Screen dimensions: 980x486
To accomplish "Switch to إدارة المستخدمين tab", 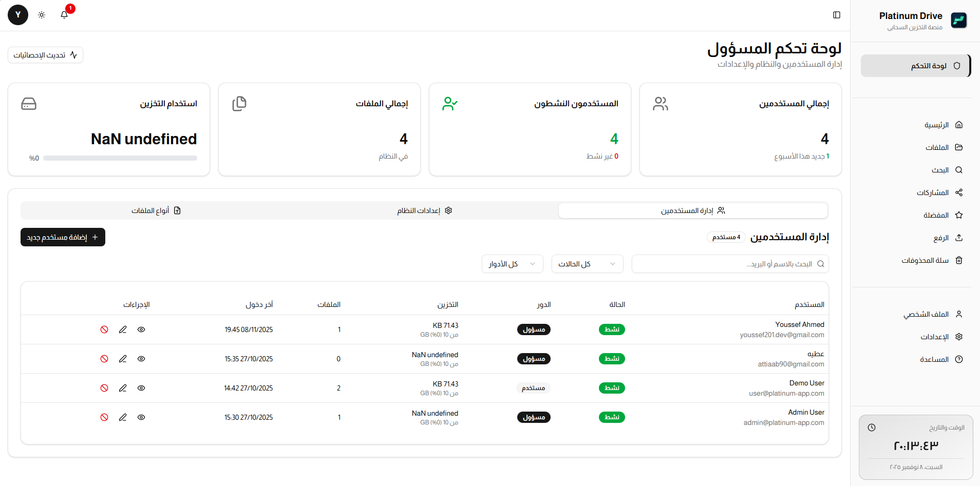I will tap(693, 210).
